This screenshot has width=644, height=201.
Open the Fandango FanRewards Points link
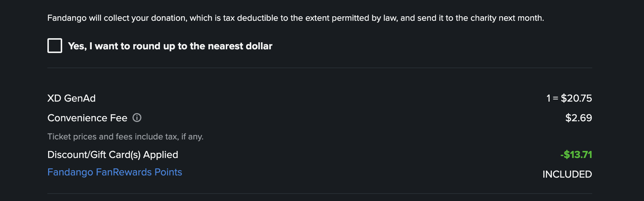115,172
